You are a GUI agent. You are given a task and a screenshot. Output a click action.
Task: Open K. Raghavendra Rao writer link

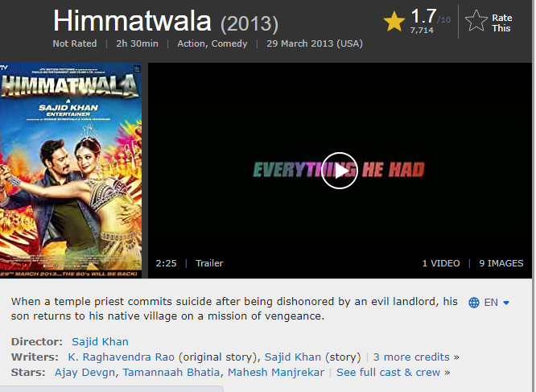coord(122,357)
